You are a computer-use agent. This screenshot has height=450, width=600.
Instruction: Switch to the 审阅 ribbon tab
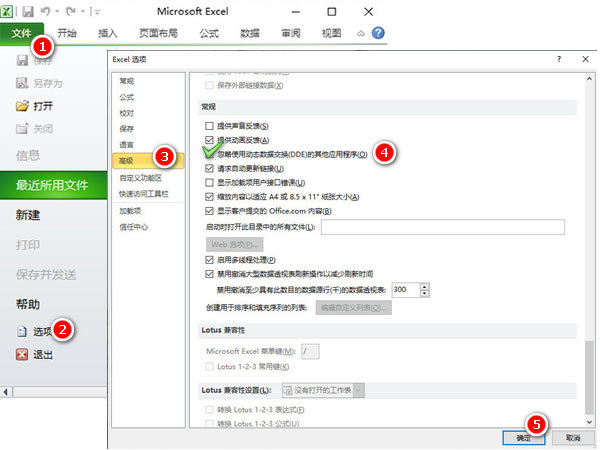(x=291, y=33)
